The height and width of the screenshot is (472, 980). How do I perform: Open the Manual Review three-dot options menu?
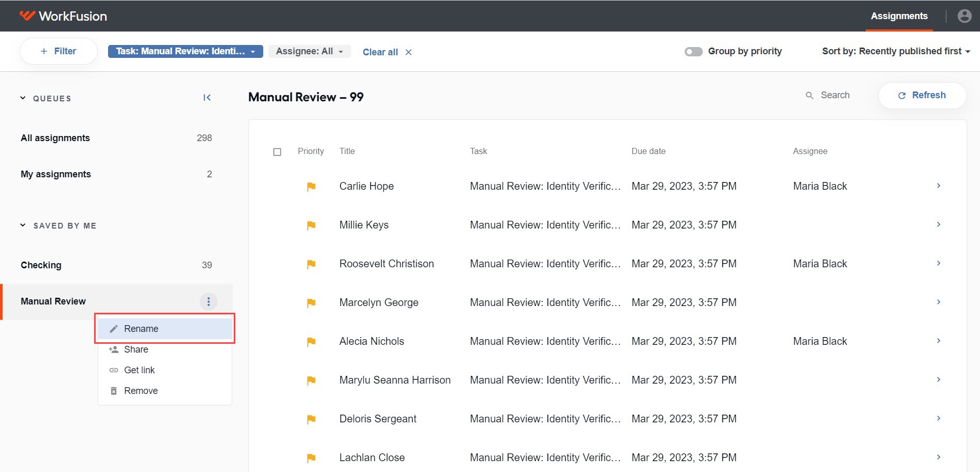[x=208, y=301]
